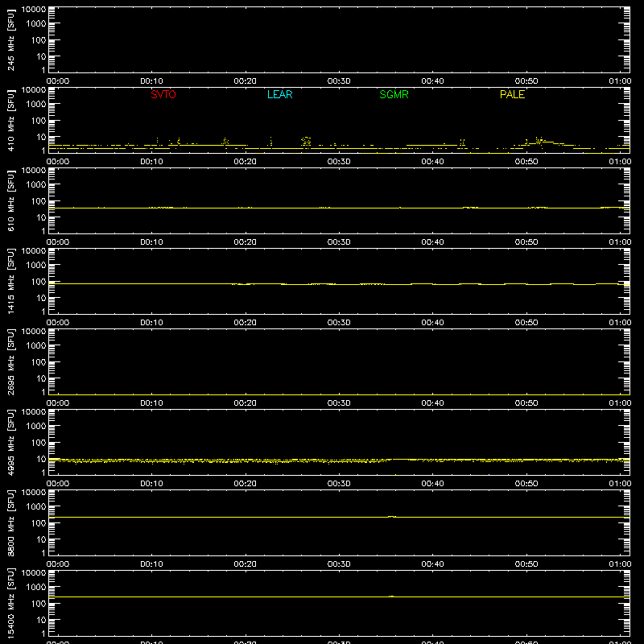644x644 pixels.
Task: Select the green SGMR station label
Action: point(394,94)
